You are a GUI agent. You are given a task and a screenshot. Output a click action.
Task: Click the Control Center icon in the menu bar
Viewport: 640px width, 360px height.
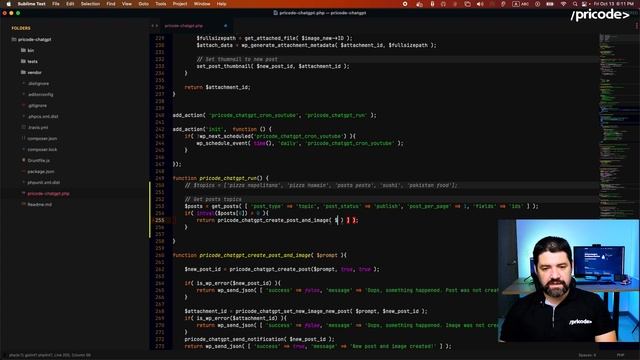[585, 4]
